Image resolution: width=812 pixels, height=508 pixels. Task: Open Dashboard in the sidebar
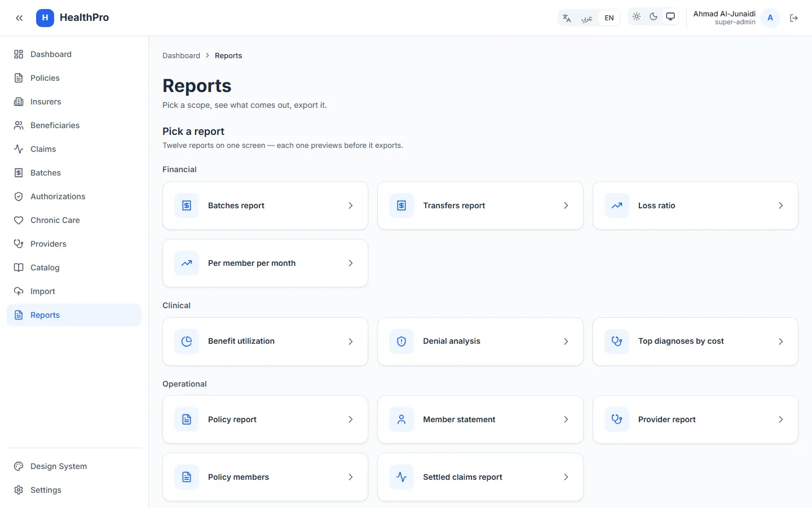pyautogui.click(x=74, y=54)
